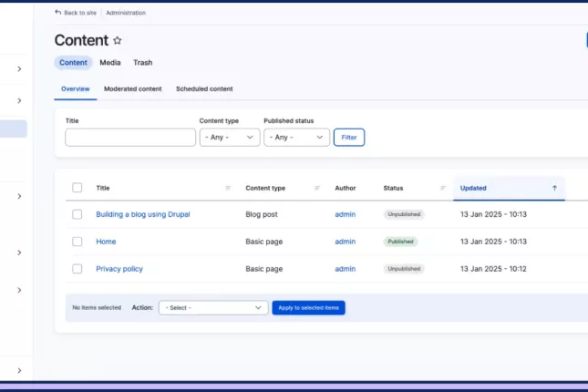Open the Content type filter dropdown
This screenshot has width=588, height=392.
[x=230, y=138]
